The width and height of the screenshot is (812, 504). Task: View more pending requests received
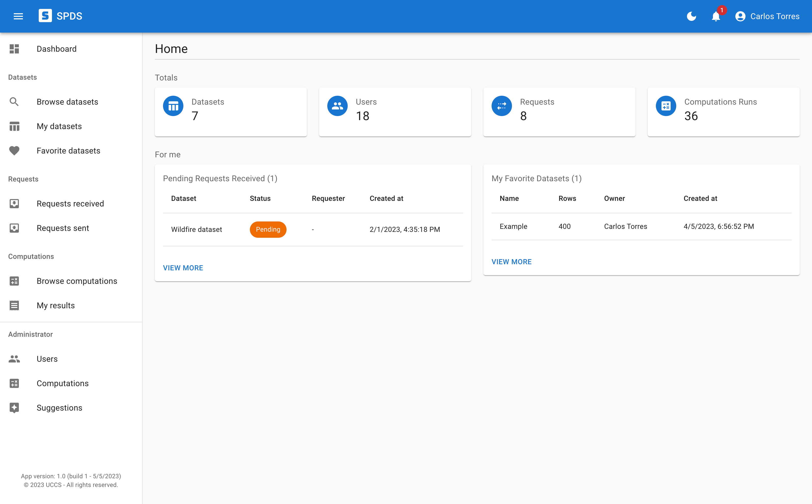[x=183, y=268]
